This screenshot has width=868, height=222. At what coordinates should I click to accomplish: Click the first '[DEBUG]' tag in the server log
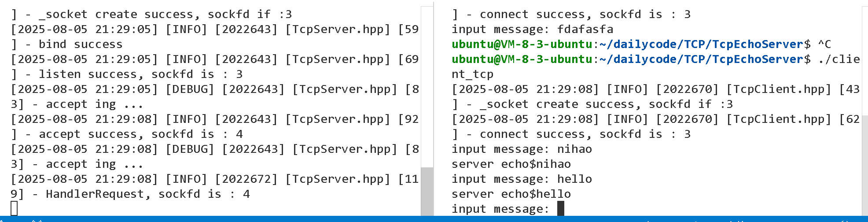pyautogui.click(x=190, y=89)
